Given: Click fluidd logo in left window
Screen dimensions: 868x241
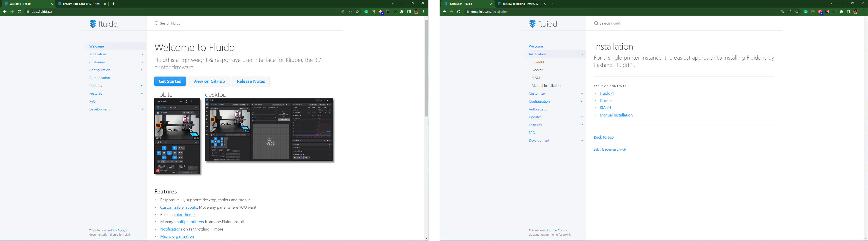Looking at the screenshot, I should coord(103,24).
